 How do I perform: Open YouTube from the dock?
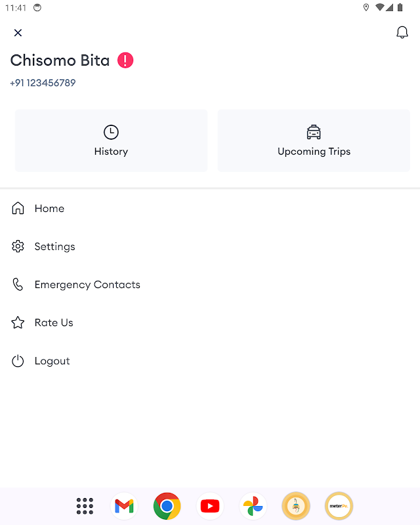(210, 506)
